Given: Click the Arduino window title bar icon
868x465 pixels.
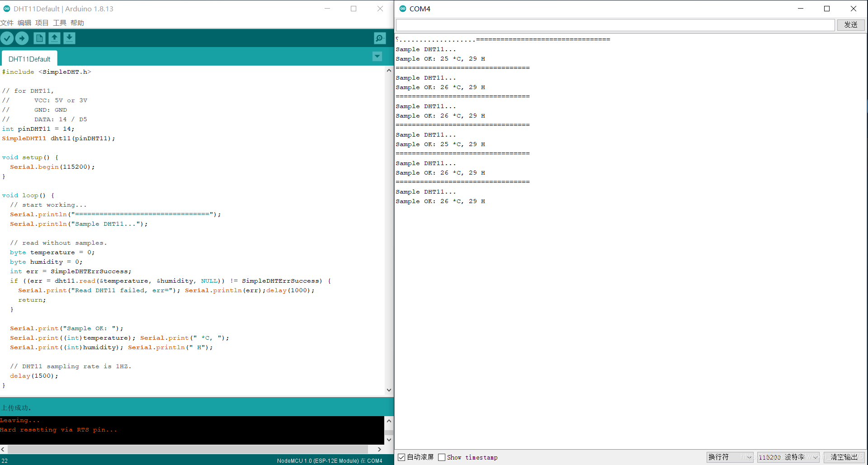Looking at the screenshot, I should point(7,9).
